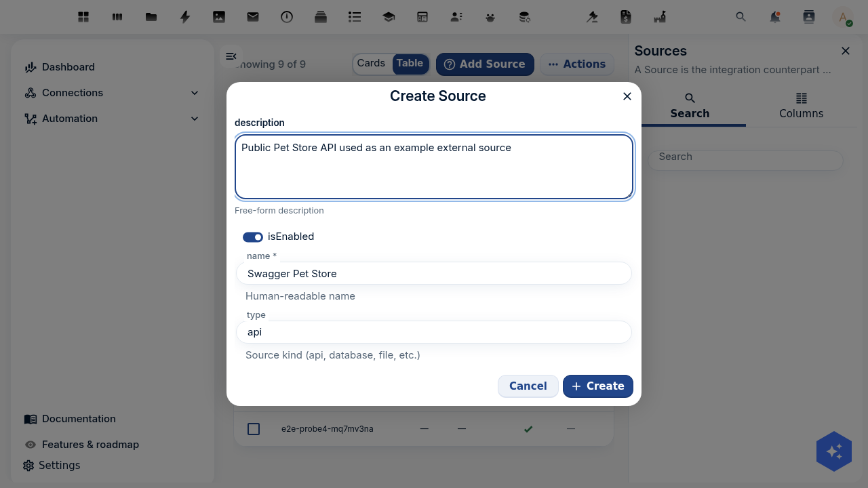Image resolution: width=868 pixels, height=488 pixels.
Task: Open the contact card icon near avatar
Action: click(x=809, y=17)
